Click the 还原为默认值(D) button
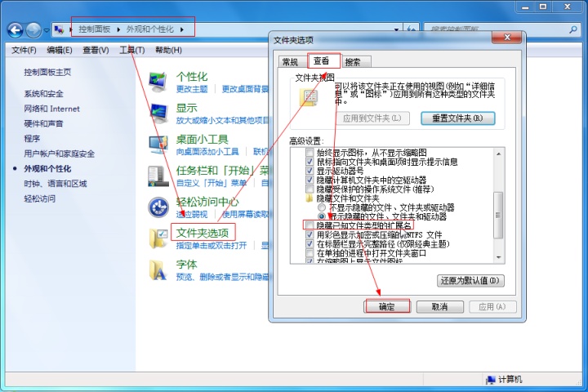Viewport: 588px width, 392px height. [x=470, y=281]
